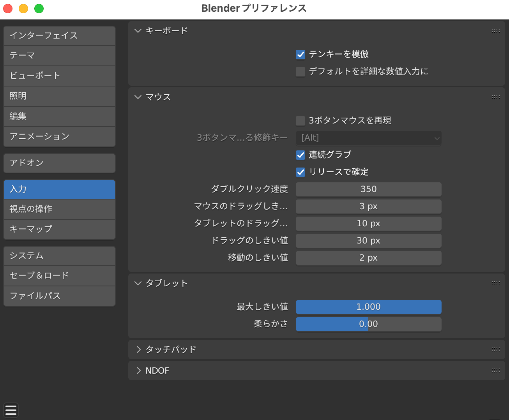The height and width of the screenshot is (420, 509).
Task: Click the 柔らかさ label
Action: click(x=271, y=324)
